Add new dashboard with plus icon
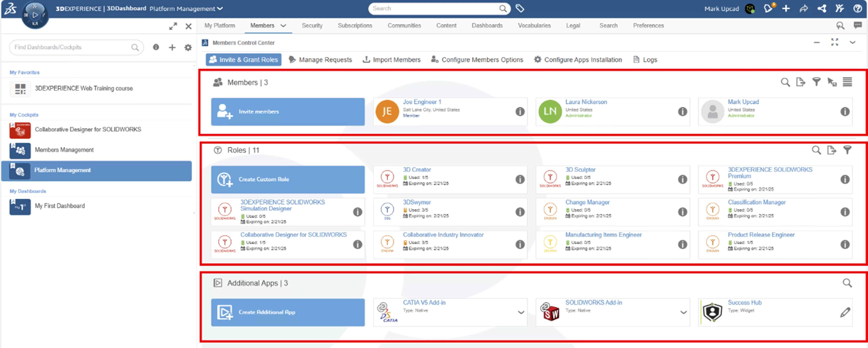 tap(172, 48)
